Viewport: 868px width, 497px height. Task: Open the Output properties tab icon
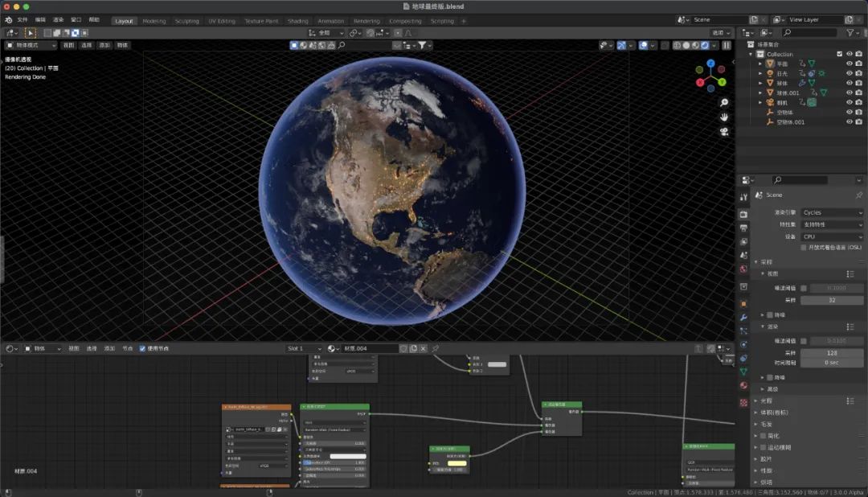coord(743,228)
